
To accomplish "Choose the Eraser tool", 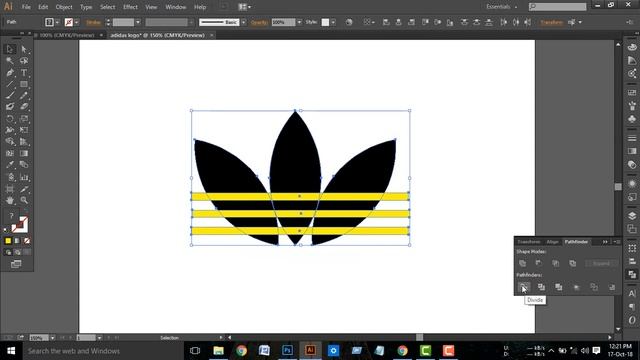I will 24,107.
